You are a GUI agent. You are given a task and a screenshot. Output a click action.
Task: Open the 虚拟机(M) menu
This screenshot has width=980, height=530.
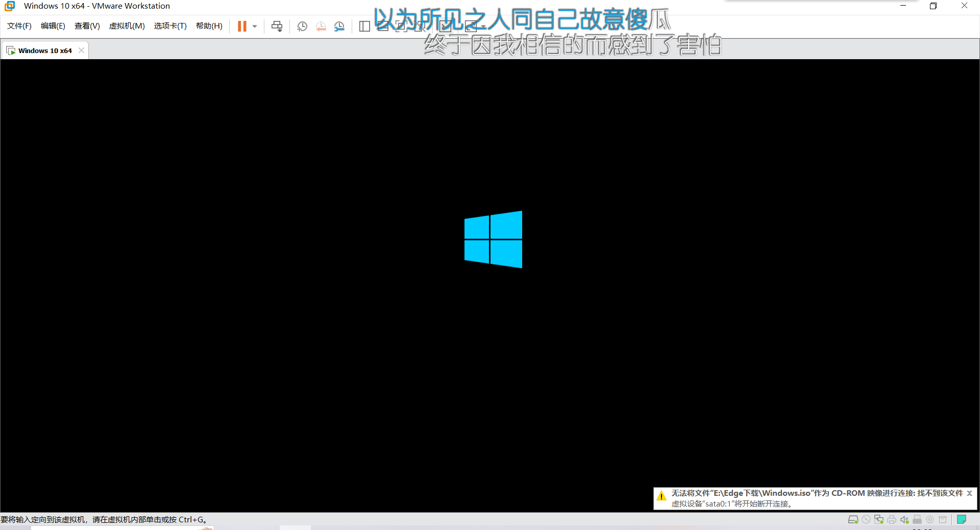point(127,26)
